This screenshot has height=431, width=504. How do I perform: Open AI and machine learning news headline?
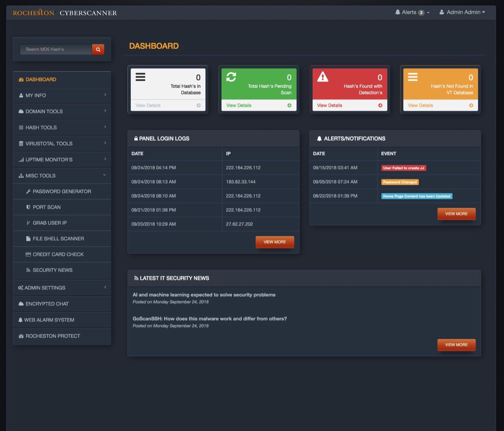[204, 295]
